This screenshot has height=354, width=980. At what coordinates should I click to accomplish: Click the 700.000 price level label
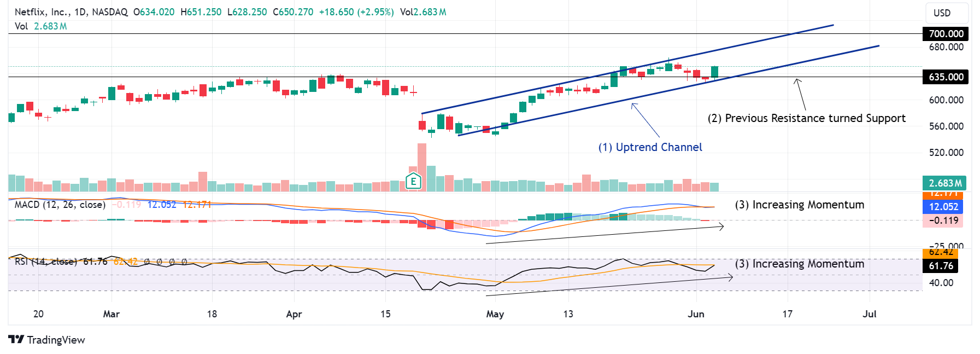click(x=946, y=34)
